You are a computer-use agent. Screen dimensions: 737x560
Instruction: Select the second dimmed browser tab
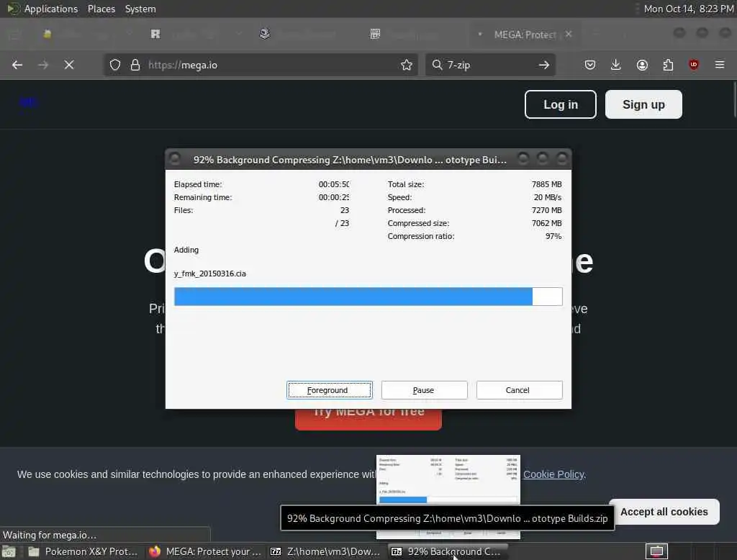pos(195,35)
